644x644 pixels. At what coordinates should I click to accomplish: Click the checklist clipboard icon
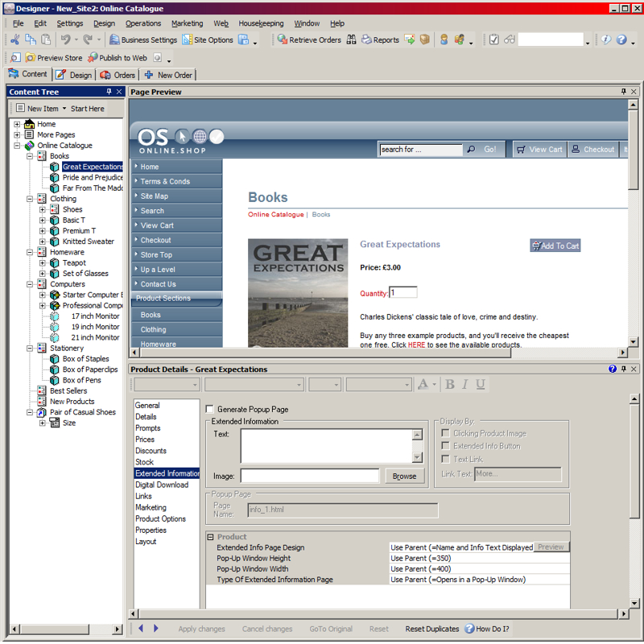click(x=494, y=39)
